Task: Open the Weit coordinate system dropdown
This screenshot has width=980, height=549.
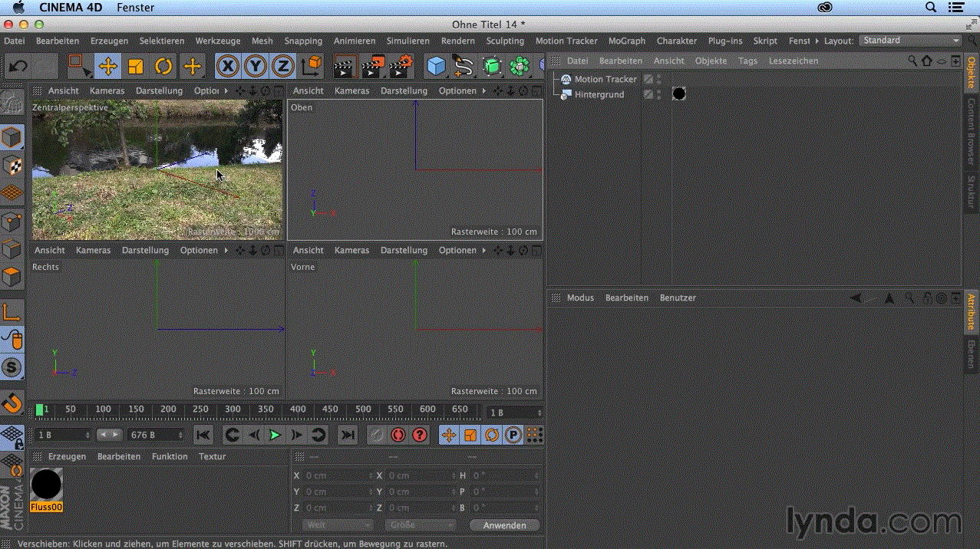Action: (x=338, y=525)
